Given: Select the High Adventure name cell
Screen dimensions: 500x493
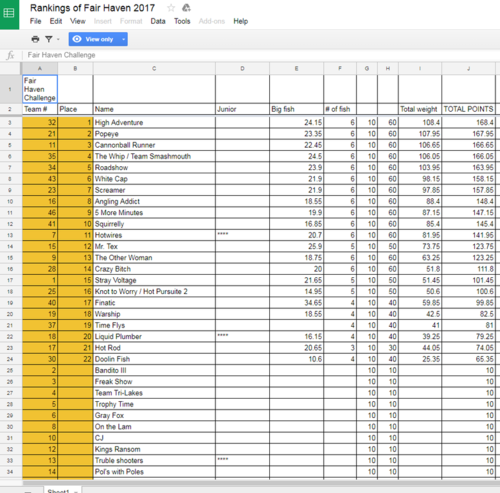Looking at the screenshot, I should click(154, 122).
